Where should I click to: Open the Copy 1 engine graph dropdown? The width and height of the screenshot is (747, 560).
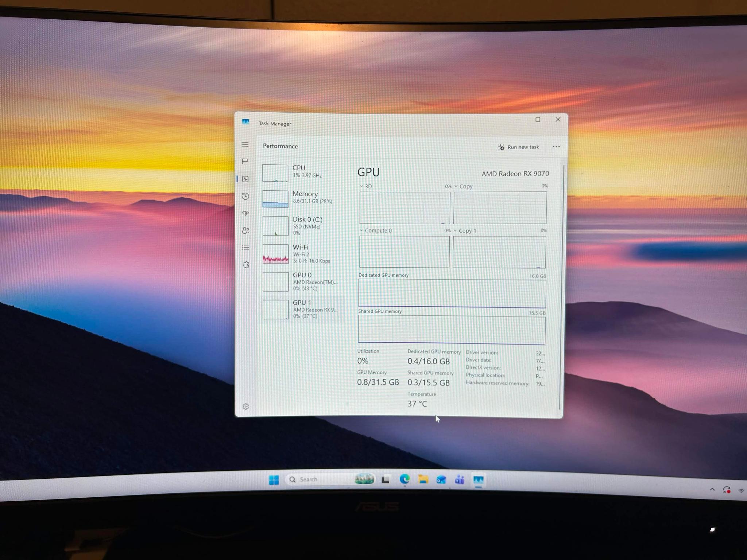click(x=455, y=230)
